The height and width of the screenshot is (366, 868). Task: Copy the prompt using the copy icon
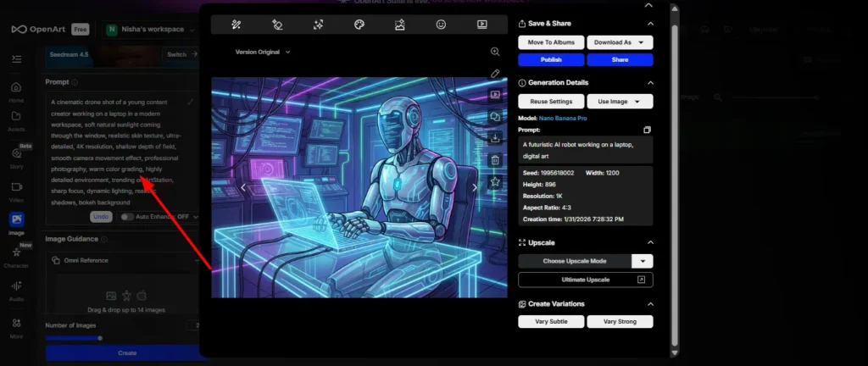(647, 130)
